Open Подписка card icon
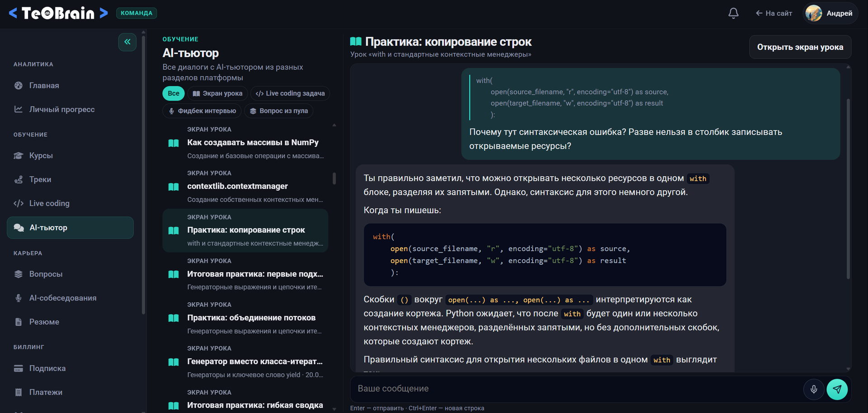 click(19, 368)
